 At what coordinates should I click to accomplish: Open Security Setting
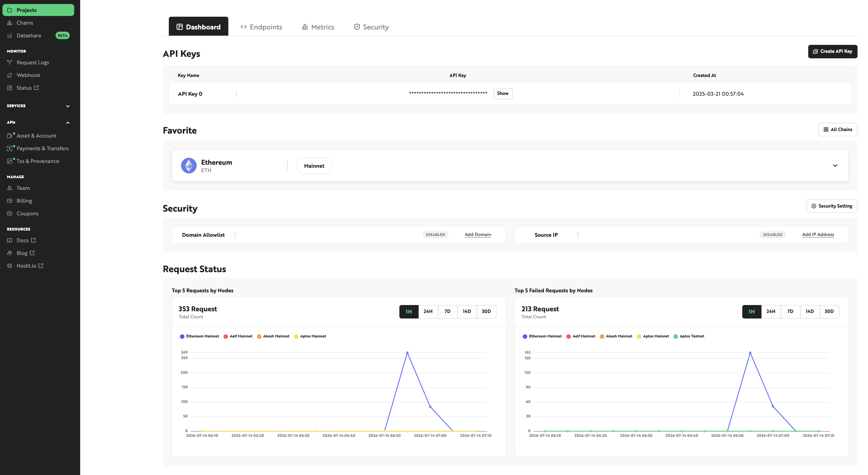pyautogui.click(x=832, y=206)
